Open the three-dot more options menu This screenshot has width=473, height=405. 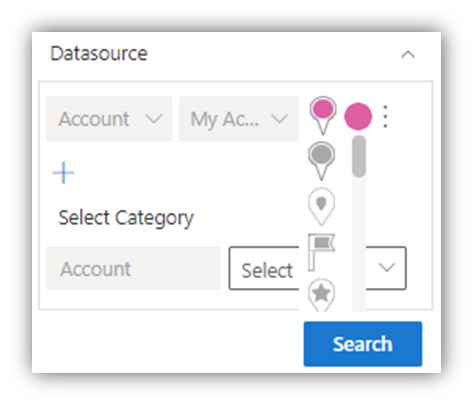tap(385, 116)
